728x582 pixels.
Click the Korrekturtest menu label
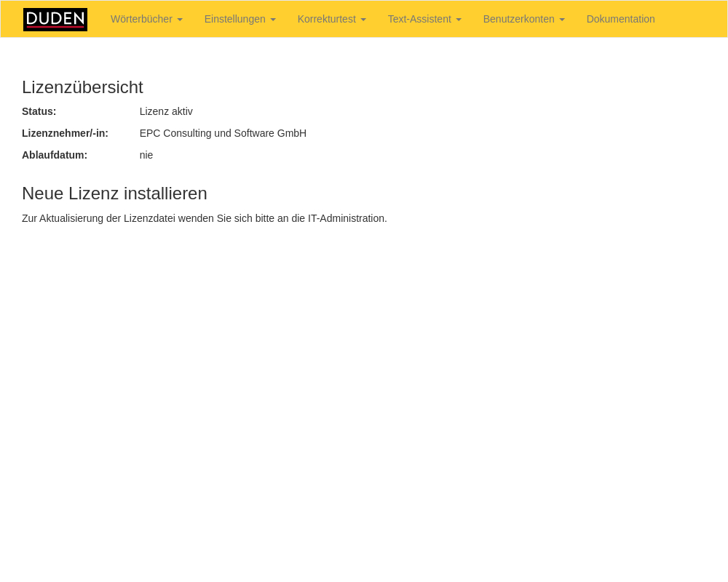tap(326, 20)
